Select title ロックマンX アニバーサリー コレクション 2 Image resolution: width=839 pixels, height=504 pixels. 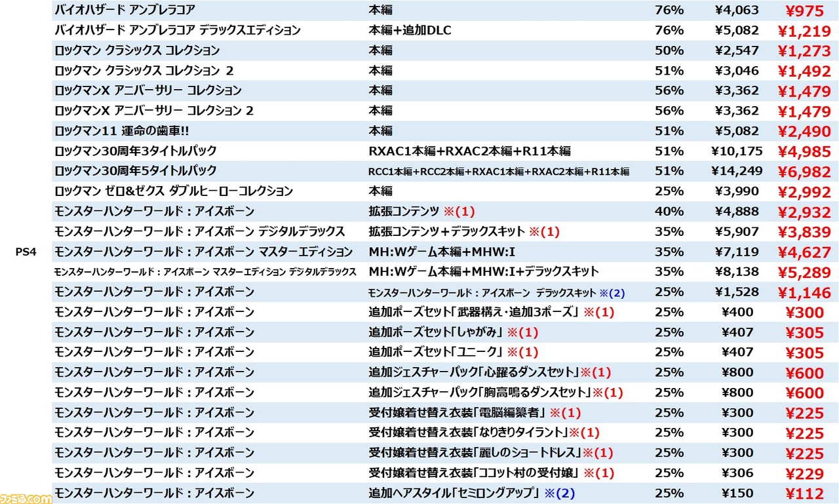pyautogui.click(x=153, y=111)
